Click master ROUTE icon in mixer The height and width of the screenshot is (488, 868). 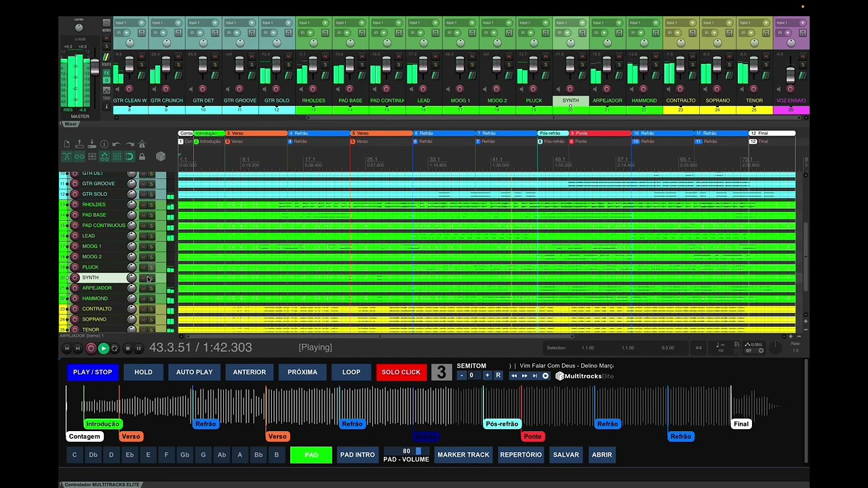(x=106, y=57)
